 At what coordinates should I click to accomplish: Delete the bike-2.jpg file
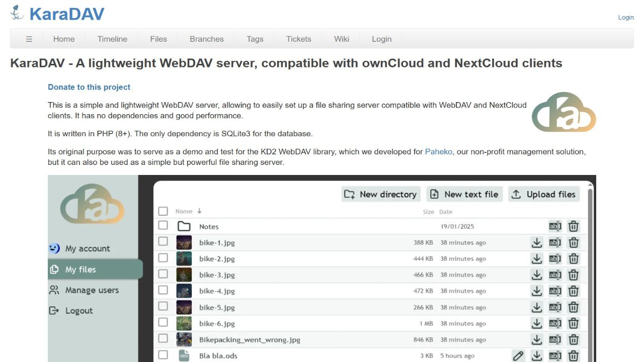[574, 259]
